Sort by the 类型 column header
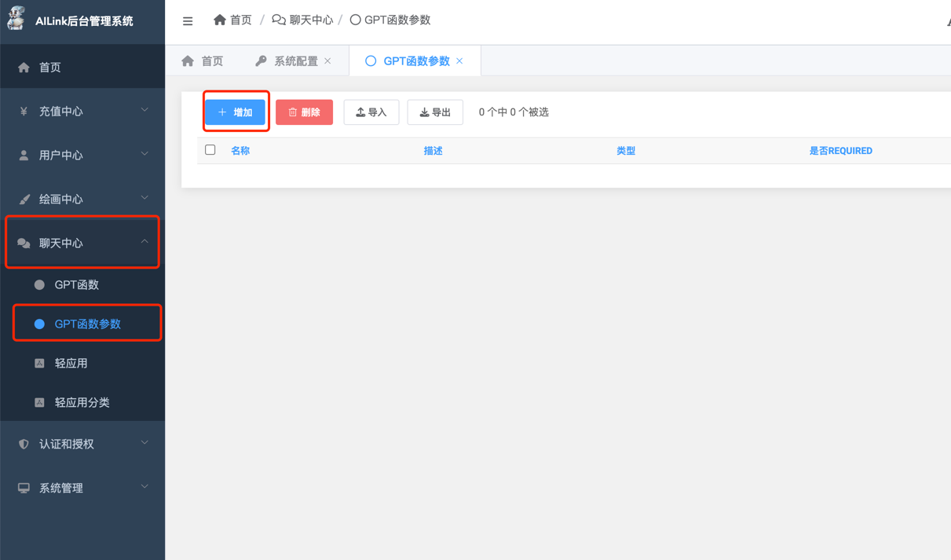This screenshot has height=560, width=951. coord(626,151)
